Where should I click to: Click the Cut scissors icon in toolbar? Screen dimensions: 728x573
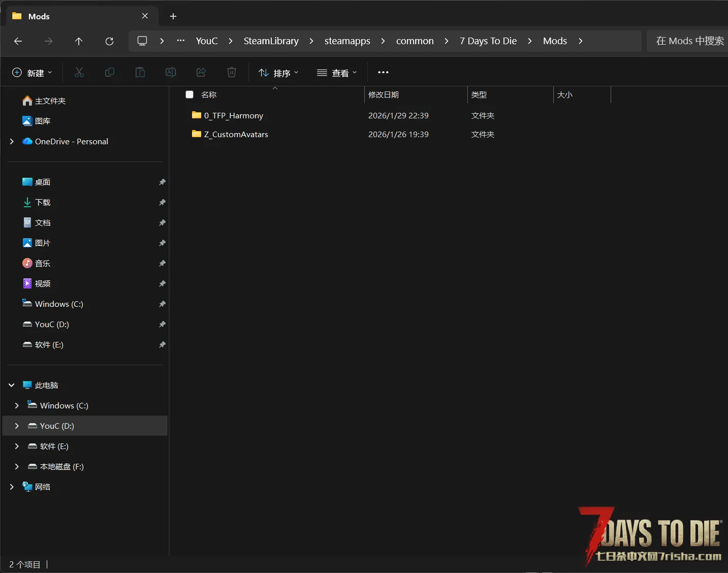[79, 73]
